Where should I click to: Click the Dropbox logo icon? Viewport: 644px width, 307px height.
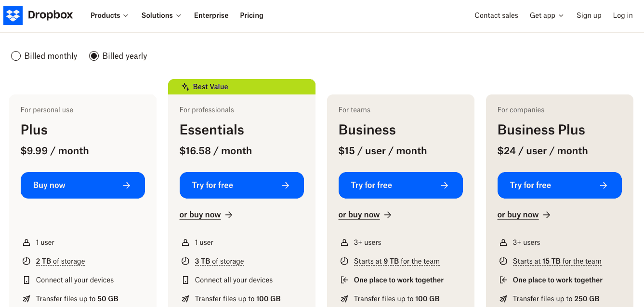pyautogui.click(x=13, y=15)
